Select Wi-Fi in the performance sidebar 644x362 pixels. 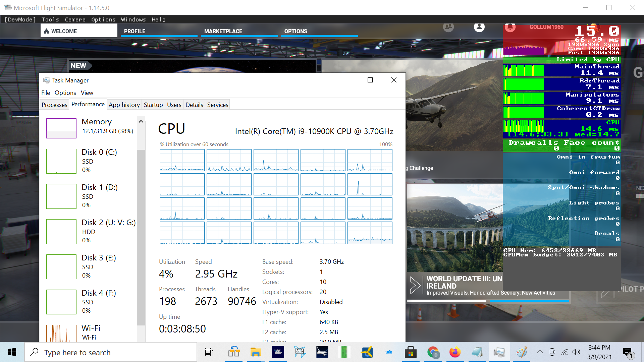pyautogui.click(x=91, y=333)
